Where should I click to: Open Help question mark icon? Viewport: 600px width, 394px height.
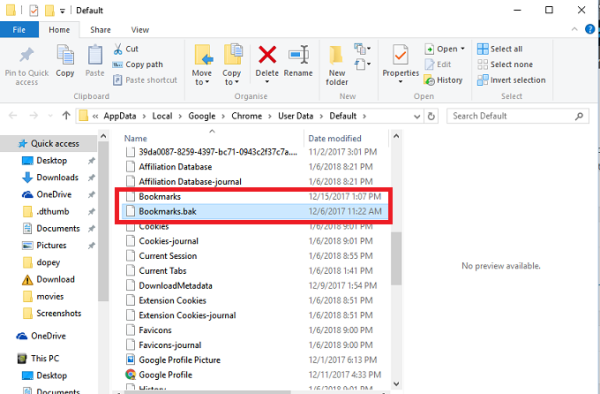[590, 29]
